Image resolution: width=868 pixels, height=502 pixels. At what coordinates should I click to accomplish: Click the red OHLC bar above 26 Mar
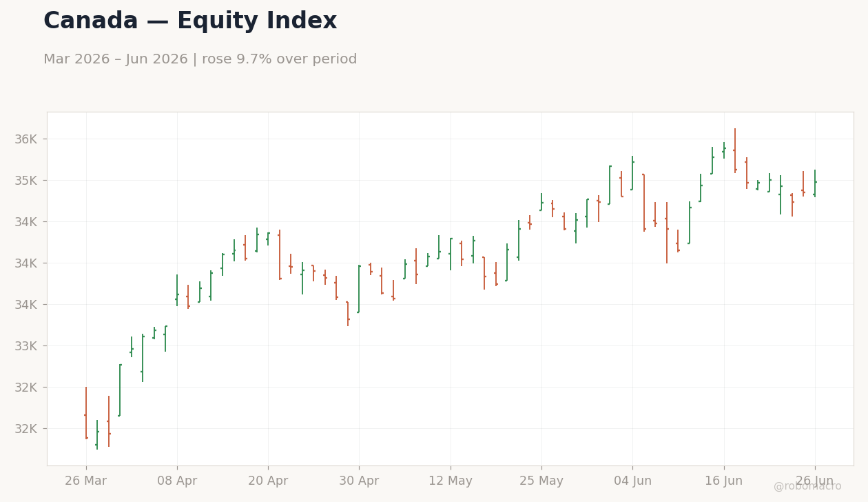[86, 413]
